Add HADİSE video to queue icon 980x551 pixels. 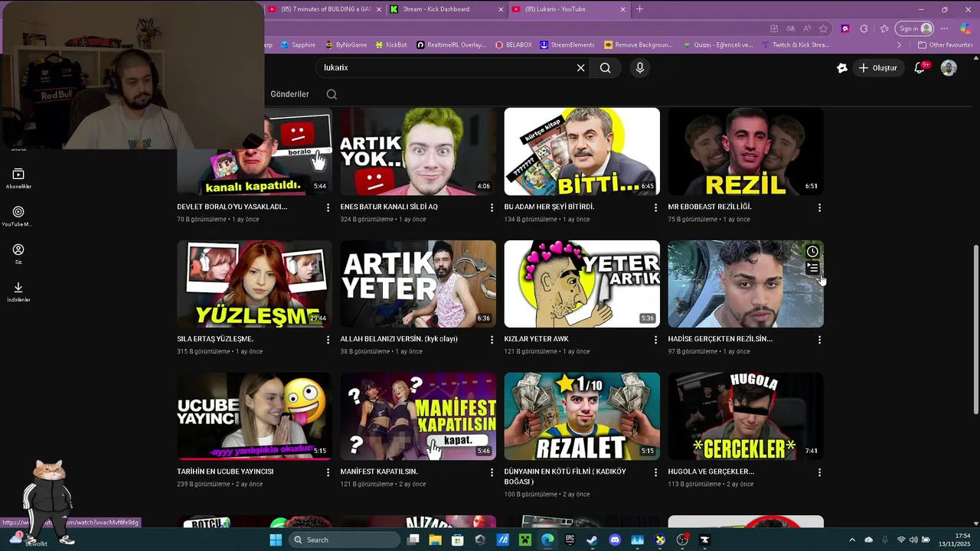(812, 268)
